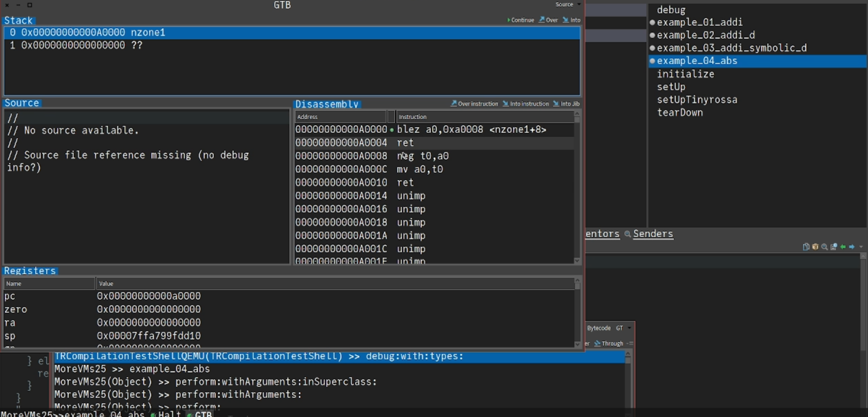Select stack frame 1 with ?? symbol

coord(292,46)
